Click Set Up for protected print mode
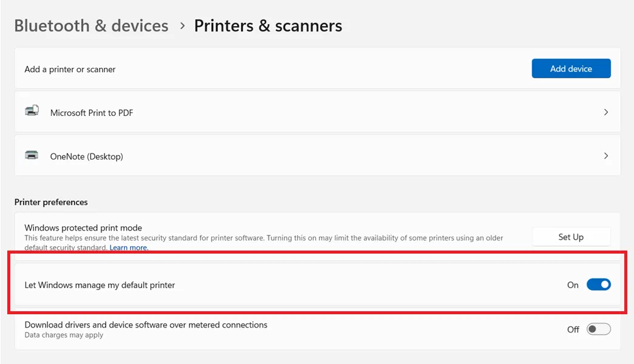 click(x=571, y=237)
